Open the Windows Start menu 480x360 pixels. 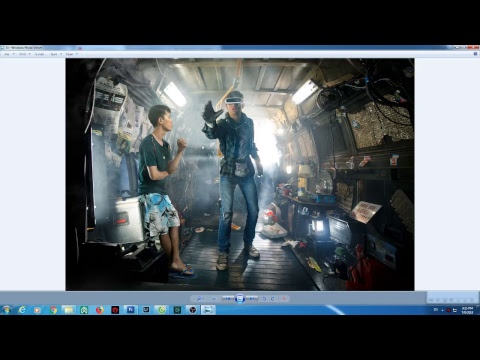(x=6, y=310)
